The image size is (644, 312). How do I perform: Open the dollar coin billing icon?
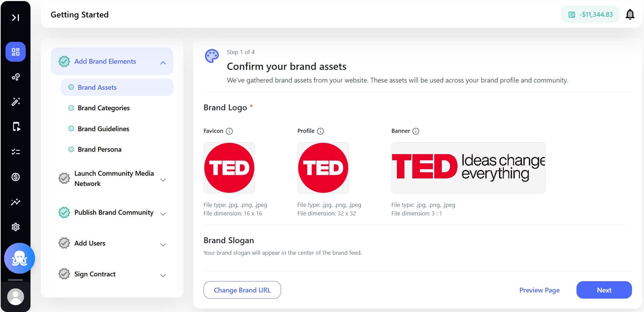[x=15, y=177]
